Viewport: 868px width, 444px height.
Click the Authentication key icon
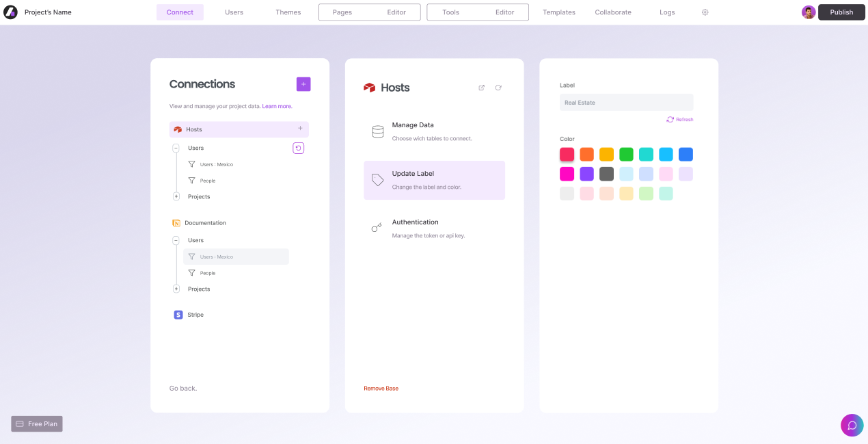[377, 228]
